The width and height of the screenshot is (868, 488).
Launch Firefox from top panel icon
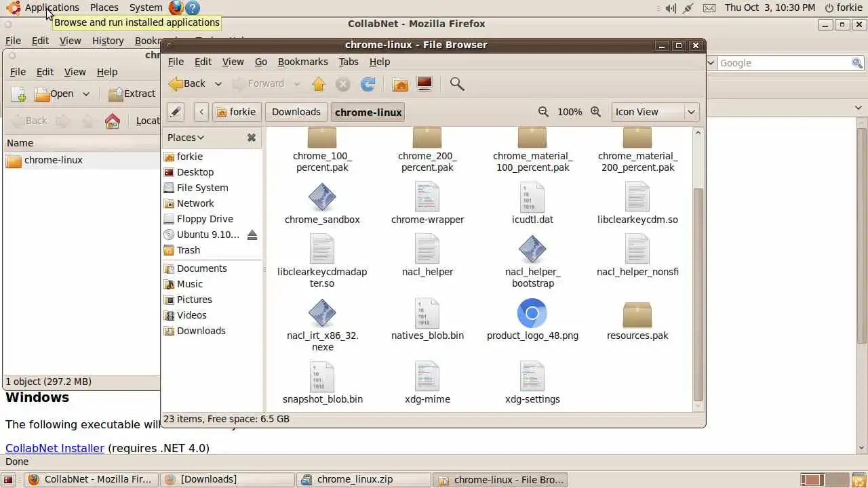point(176,7)
